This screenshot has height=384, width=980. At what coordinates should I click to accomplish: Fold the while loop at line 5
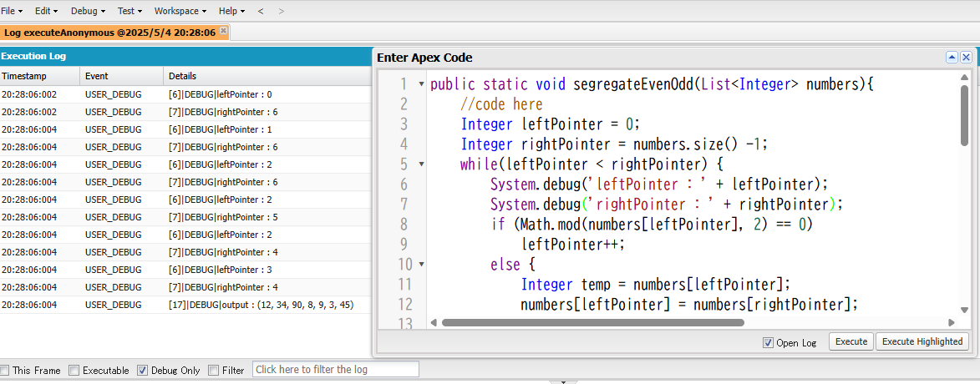tap(421, 164)
